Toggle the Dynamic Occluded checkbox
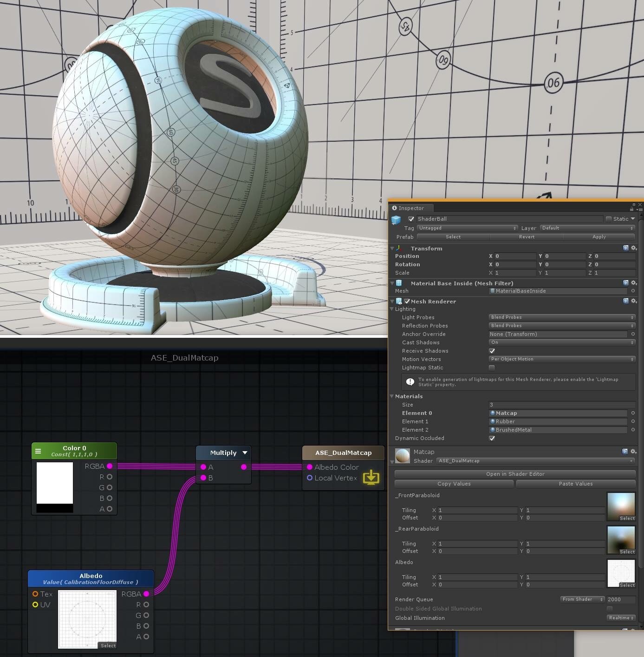The image size is (644, 657). 492,438
